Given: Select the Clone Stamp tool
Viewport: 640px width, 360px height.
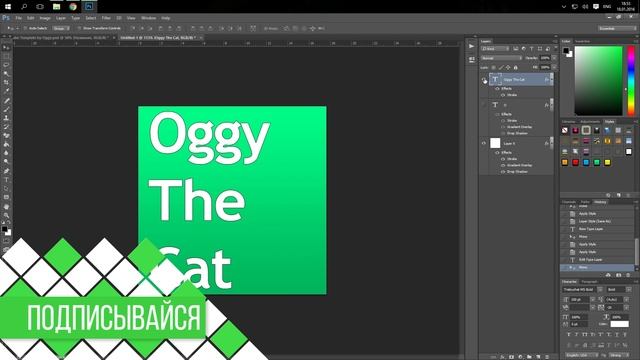Looking at the screenshot, I should 6,118.
